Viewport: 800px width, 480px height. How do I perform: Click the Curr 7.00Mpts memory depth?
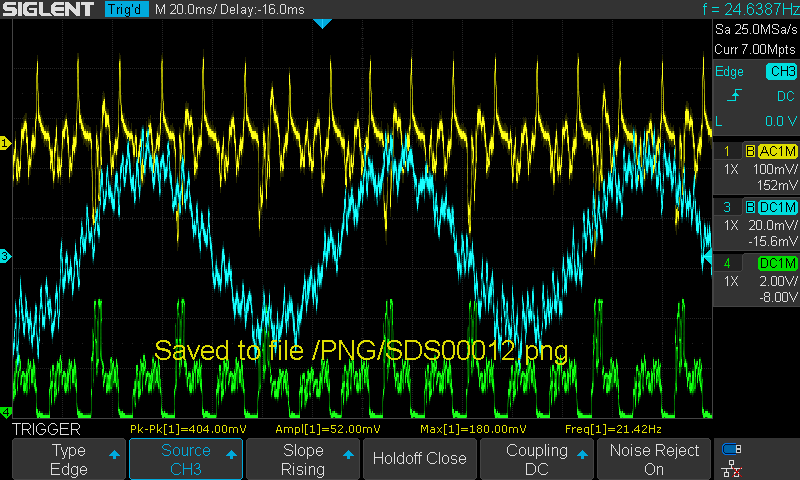click(755, 49)
